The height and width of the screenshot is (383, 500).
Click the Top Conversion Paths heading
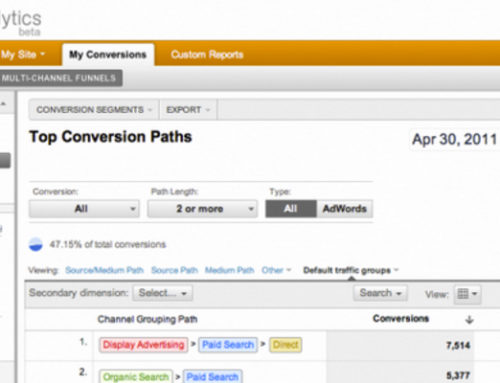(111, 137)
